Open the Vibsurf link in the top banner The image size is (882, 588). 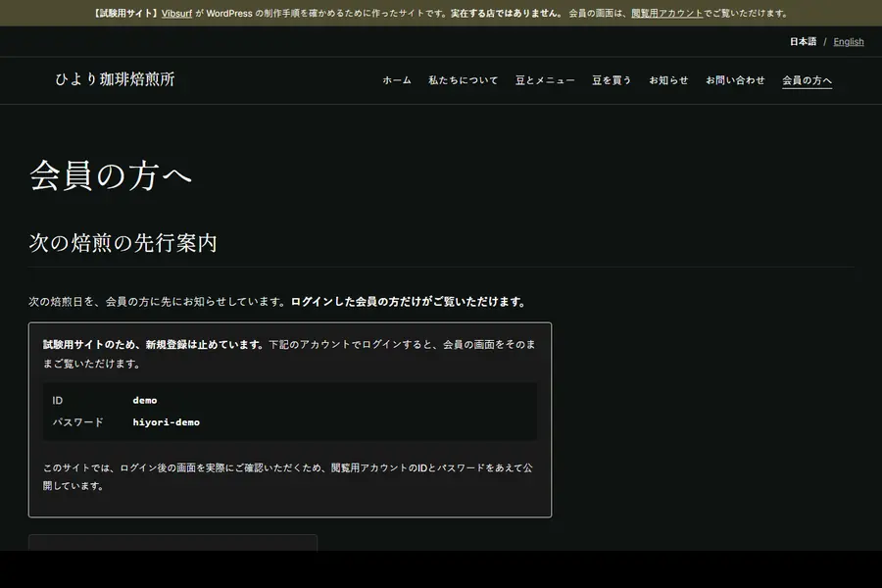176,14
